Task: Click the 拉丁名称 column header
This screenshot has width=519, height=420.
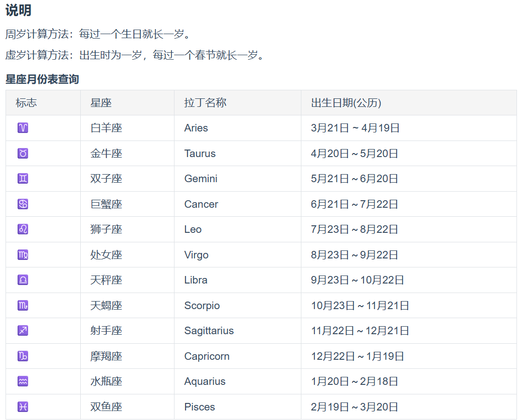Action: coord(205,103)
